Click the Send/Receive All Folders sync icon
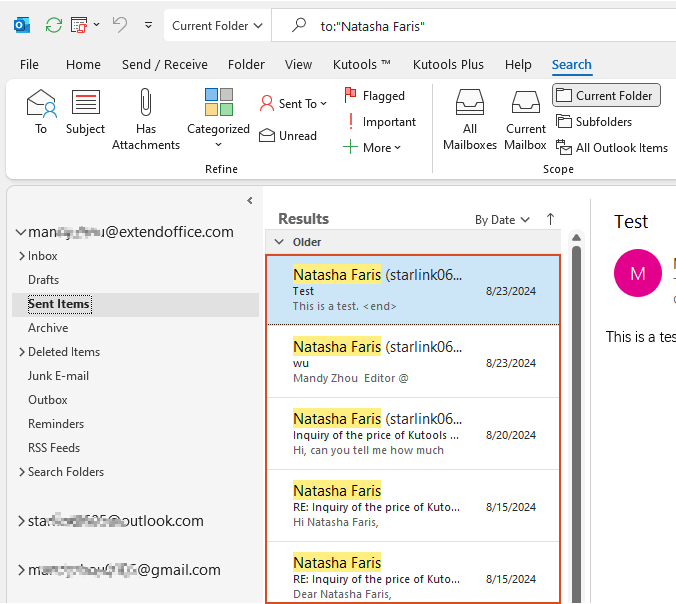This screenshot has height=604, width=676. (53, 25)
